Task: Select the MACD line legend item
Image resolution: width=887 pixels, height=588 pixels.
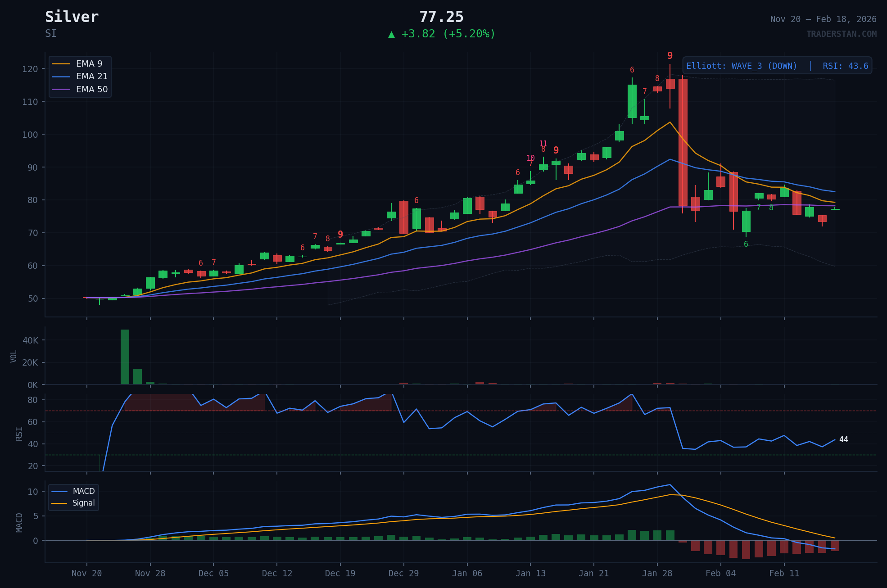Action: point(83,491)
